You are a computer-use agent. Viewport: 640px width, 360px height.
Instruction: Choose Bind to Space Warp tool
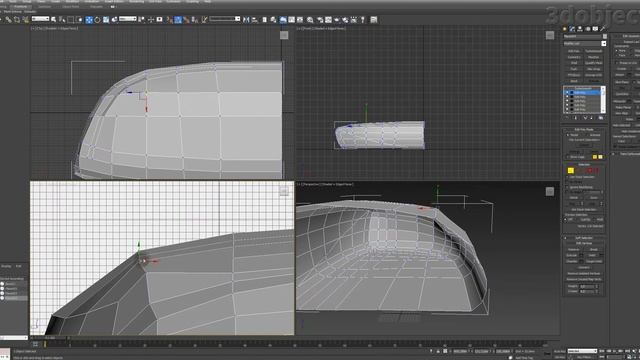pos(25,20)
